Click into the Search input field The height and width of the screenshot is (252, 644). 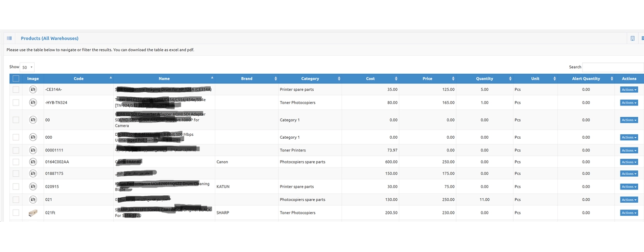(613, 67)
